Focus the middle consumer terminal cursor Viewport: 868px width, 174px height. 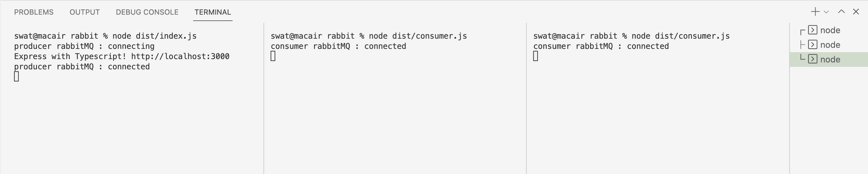point(273,56)
